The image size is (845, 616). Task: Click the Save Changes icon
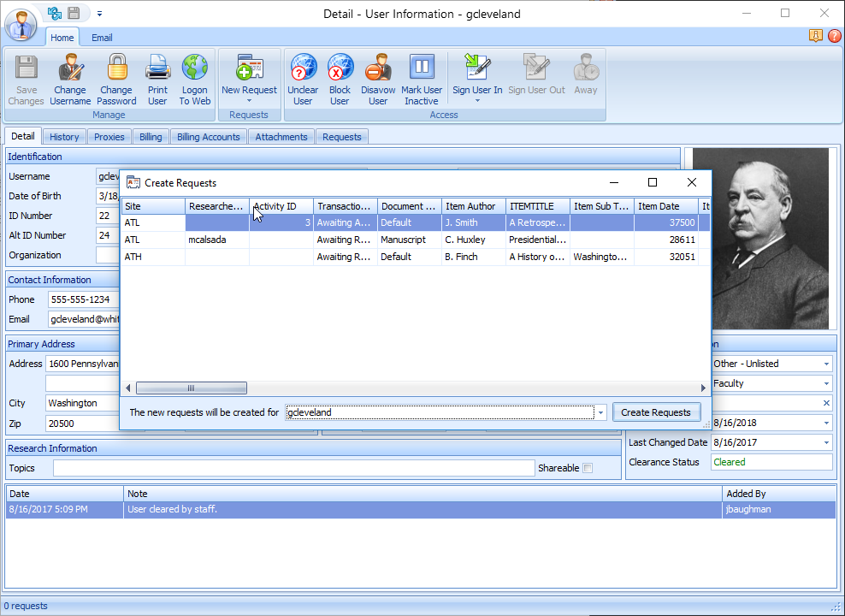pyautogui.click(x=26, y=77)
